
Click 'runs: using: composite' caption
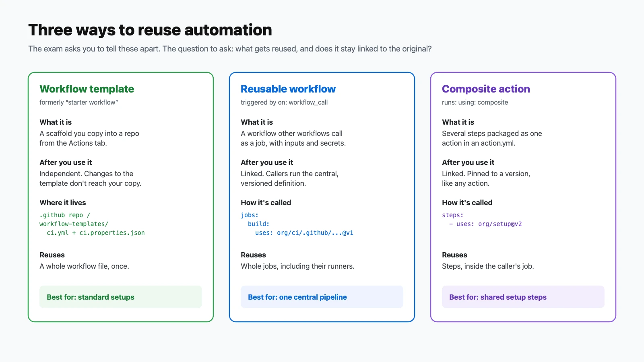click(475, 103)
